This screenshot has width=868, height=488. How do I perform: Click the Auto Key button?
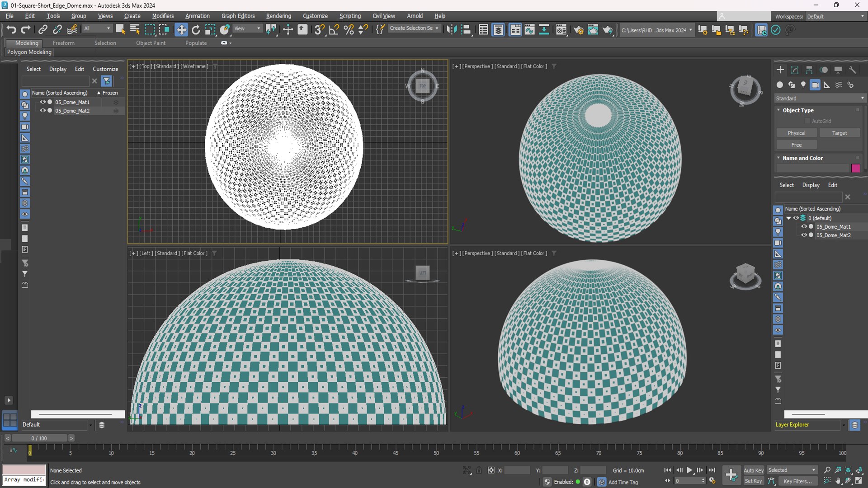click(x=754, y=470)
